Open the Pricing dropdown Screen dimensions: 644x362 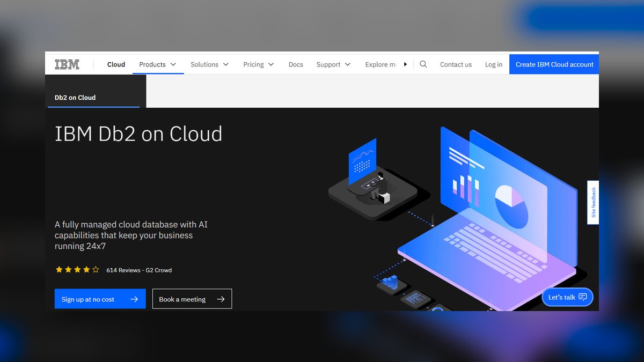[x=259, y=64]
